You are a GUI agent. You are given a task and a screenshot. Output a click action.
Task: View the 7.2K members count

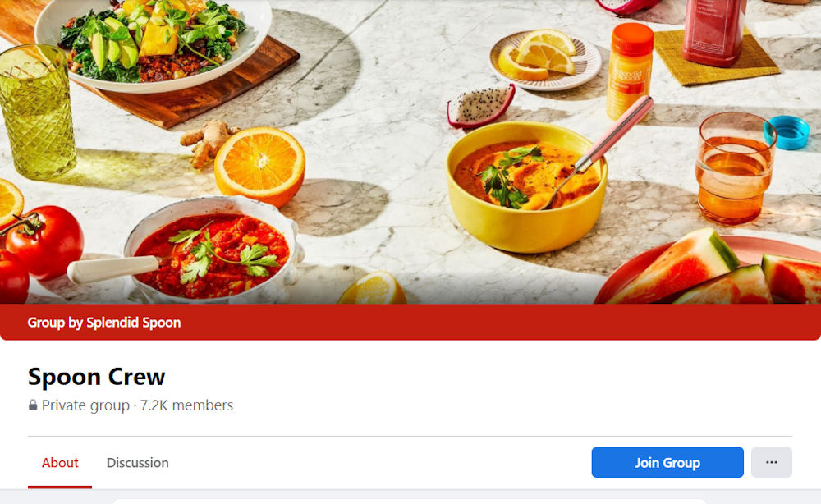tap(186, 405)
